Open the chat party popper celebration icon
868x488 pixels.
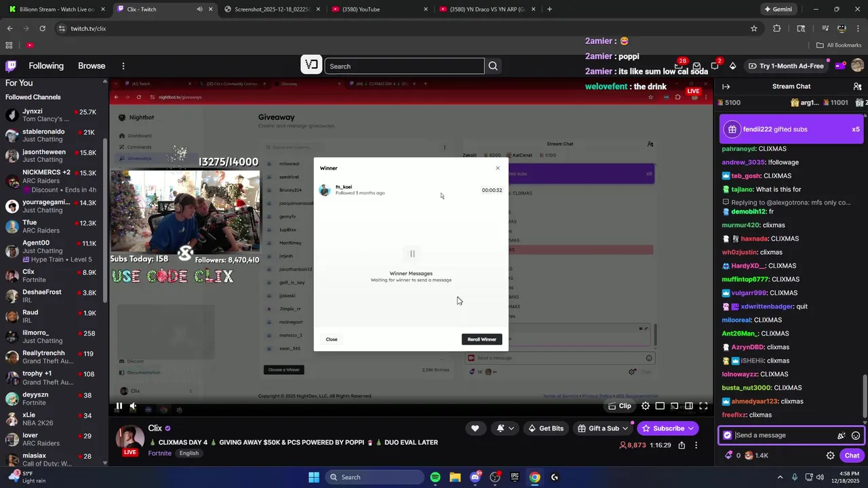842,436
